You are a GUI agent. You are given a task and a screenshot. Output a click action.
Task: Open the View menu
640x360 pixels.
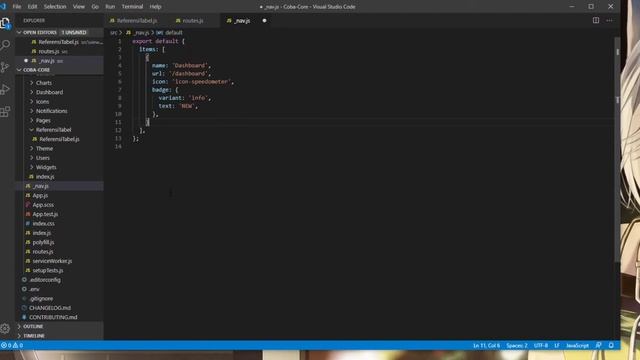click(79, 7)
